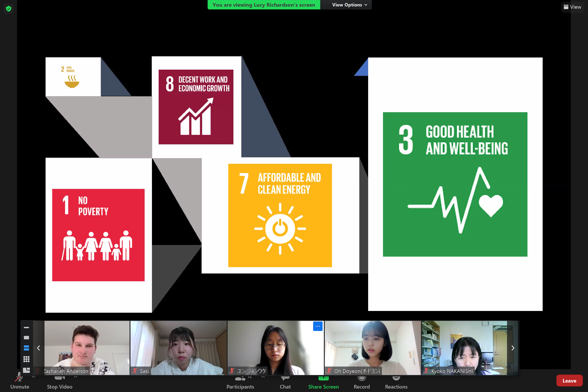Select Oh Doyeon's video thumbnail
The height and width of the screenshot is (392, 588).
pos(373,348)
